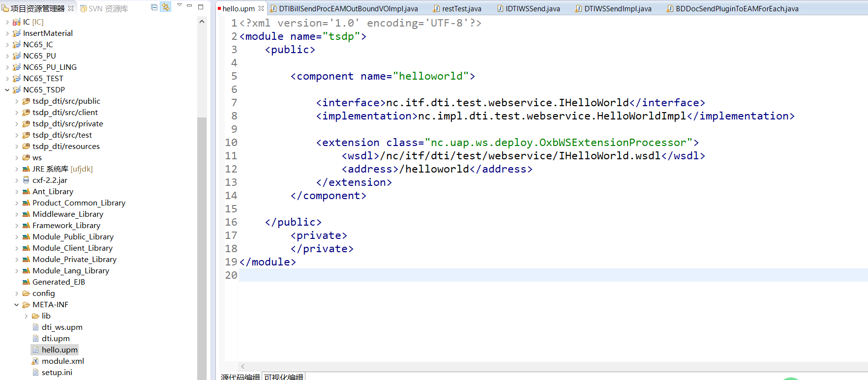Minimize the project explorer panel
The height and width of the screenshot is (380, 868).
189,5
